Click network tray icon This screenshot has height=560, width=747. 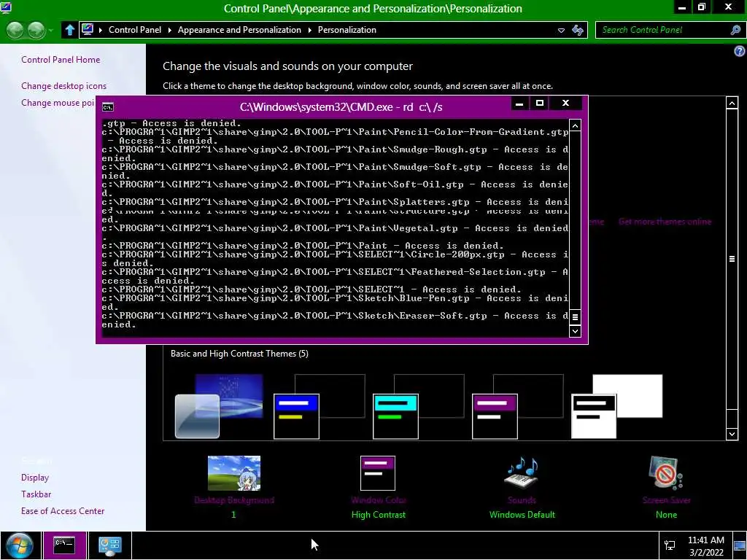670,545
